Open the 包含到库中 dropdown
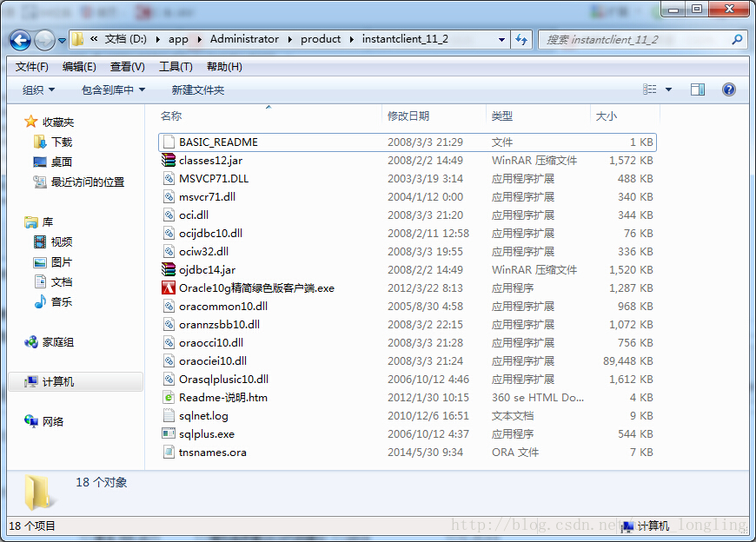This screenshot has height=542, width=756. click(113, 89)
